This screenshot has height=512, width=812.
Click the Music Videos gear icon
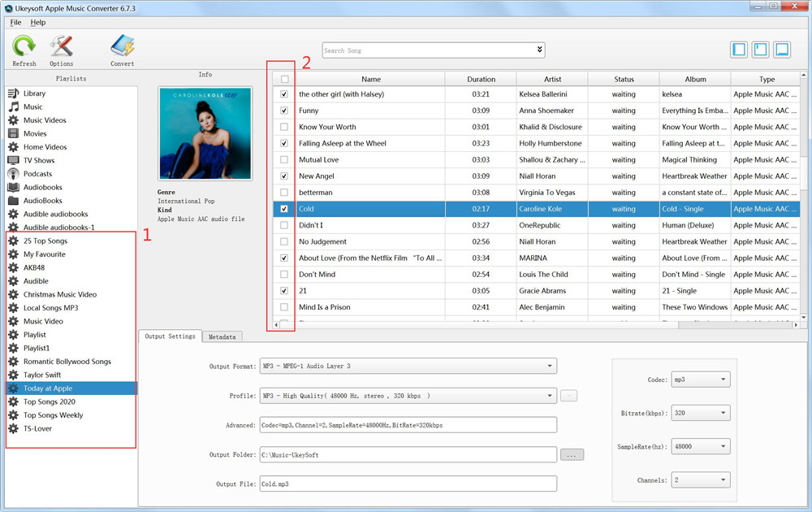coord(14,120)
